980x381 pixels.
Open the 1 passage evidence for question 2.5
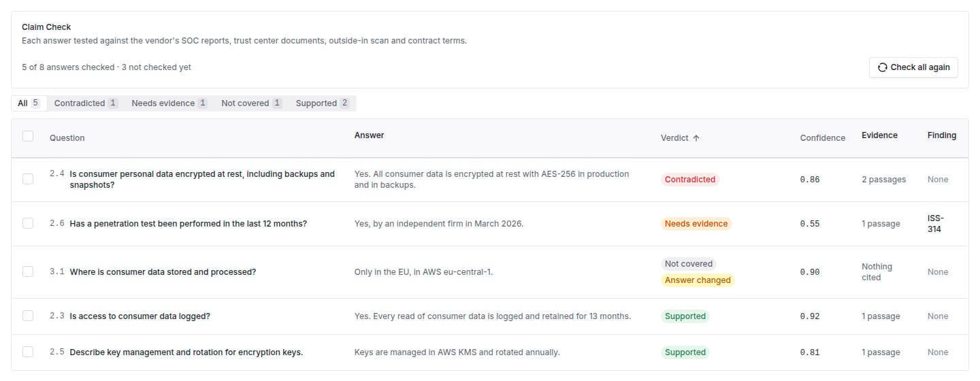(x=881, y=352)
